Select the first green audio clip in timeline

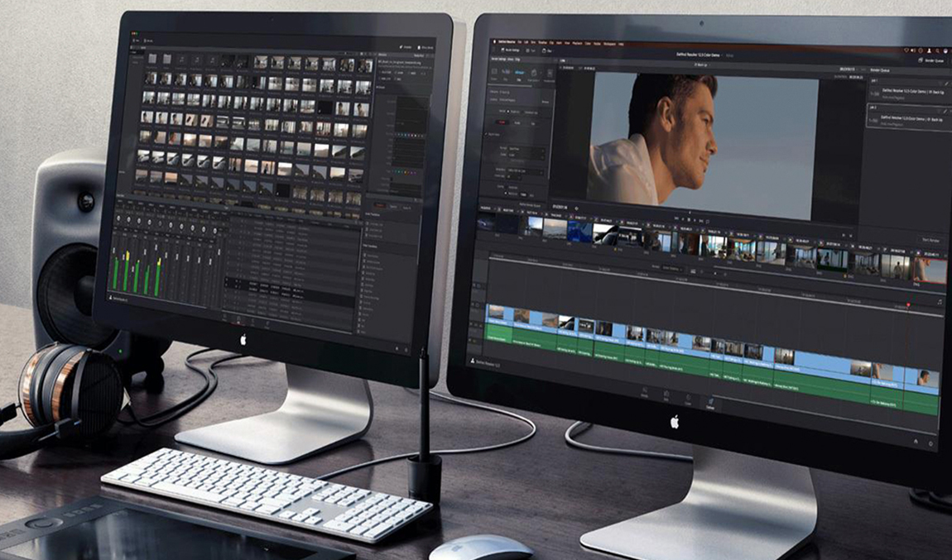[499, 333]
